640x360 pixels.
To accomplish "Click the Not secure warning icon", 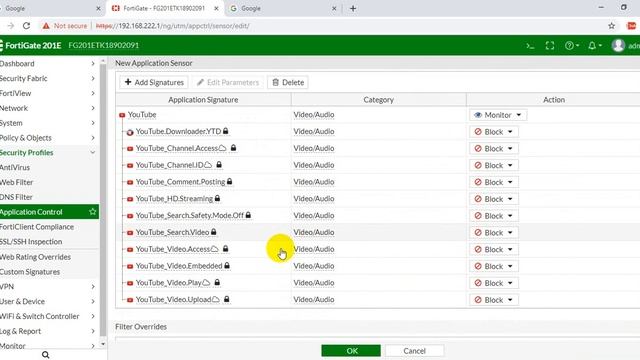I will coord(46,26).
